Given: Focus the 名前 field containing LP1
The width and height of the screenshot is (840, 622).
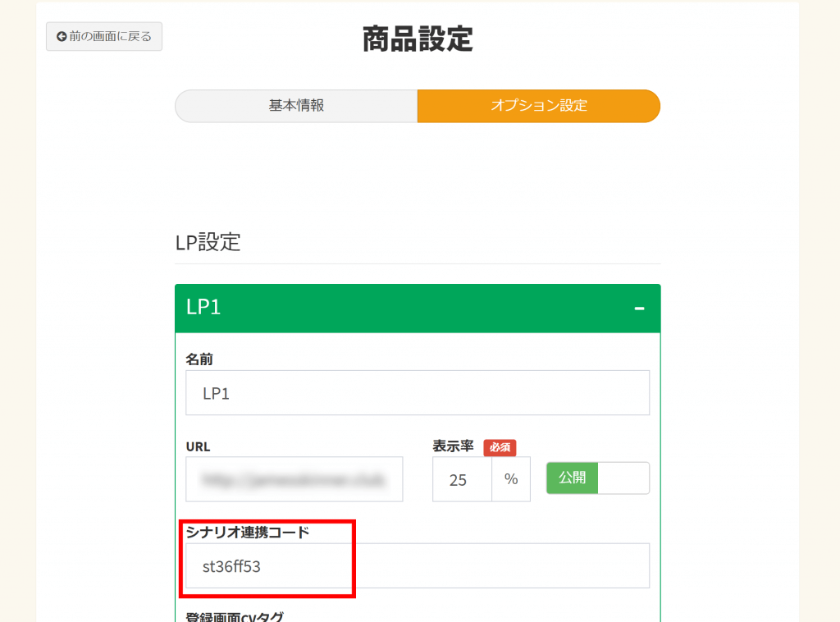Looking at the screenshot, I should (x=418, y=393).
